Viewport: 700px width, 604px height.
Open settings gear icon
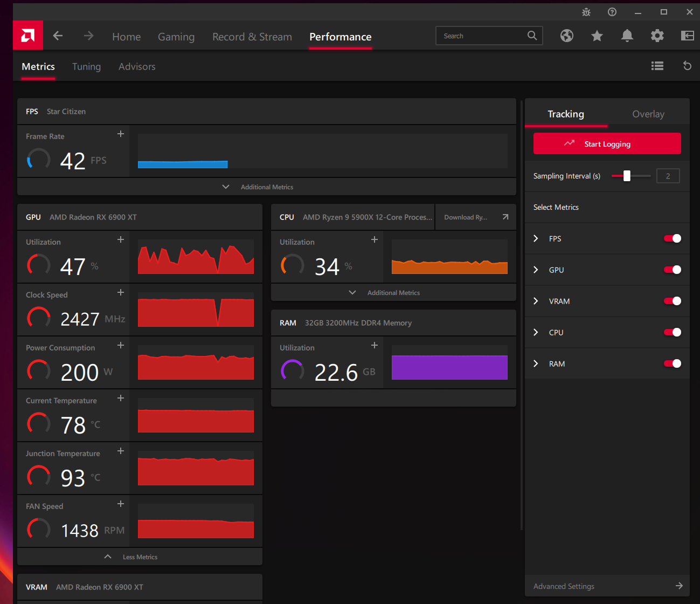pos(657,36)
